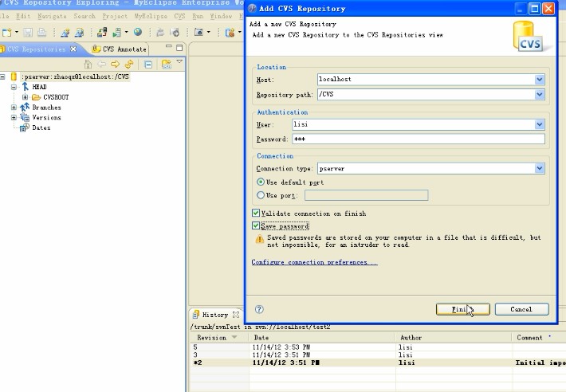Close the History view tab

pyautogui.click(x=236, y=315)
